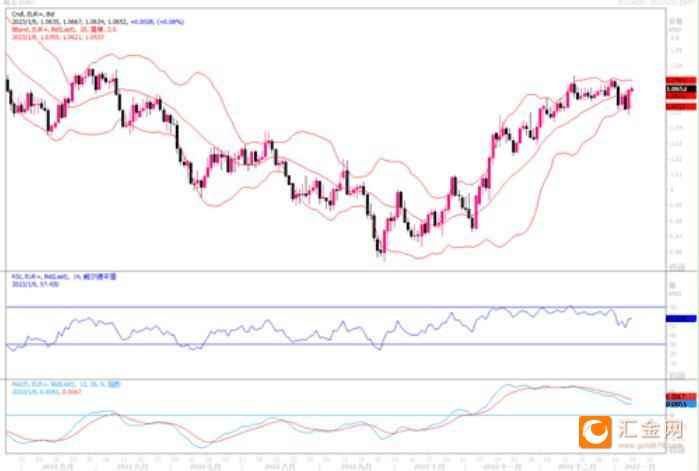The image size is (699, 471).
Task: Click the red MACD signal value tag
Action: 681,397
